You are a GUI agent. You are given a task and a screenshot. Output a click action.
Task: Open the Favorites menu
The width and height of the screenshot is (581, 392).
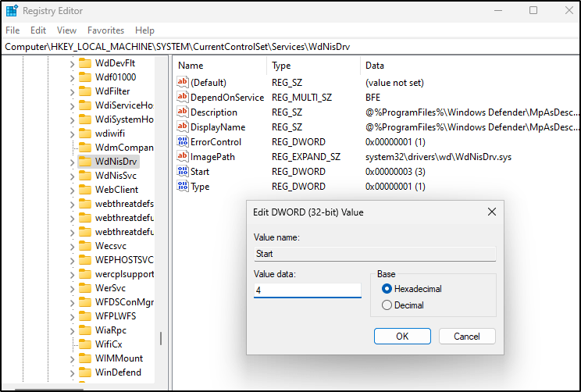click(105, 30)
